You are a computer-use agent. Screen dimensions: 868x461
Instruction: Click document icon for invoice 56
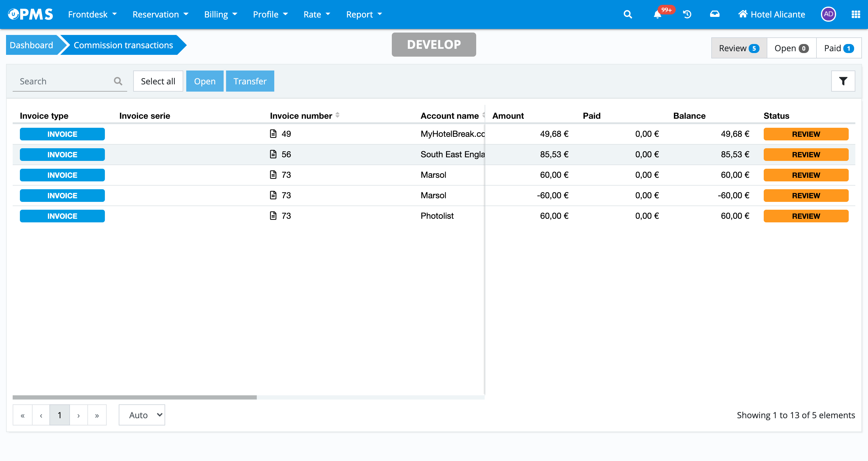click(273, 154)
